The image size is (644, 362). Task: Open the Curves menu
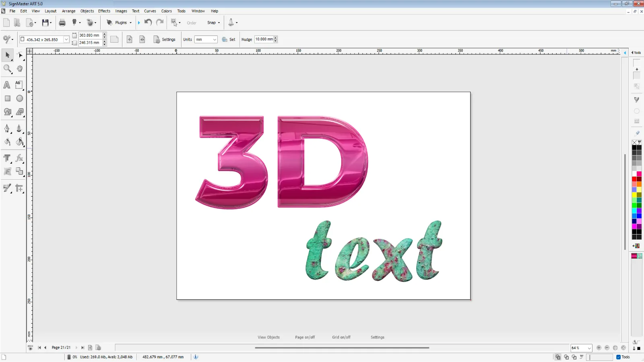pos(150,11)
